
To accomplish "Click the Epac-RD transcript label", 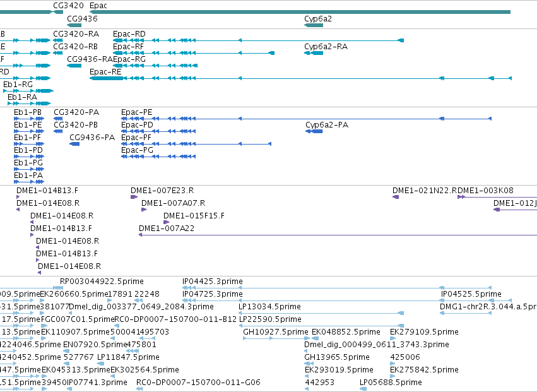I will pos(129,34).
